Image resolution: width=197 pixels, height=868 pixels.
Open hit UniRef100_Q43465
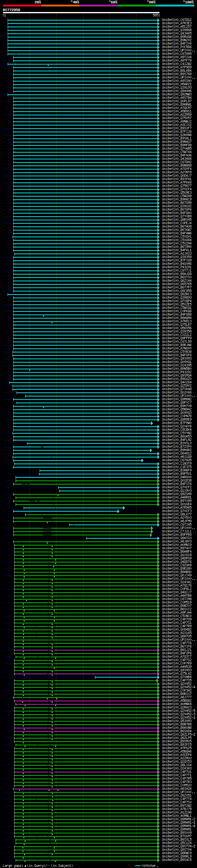click(x=176, y=33)
